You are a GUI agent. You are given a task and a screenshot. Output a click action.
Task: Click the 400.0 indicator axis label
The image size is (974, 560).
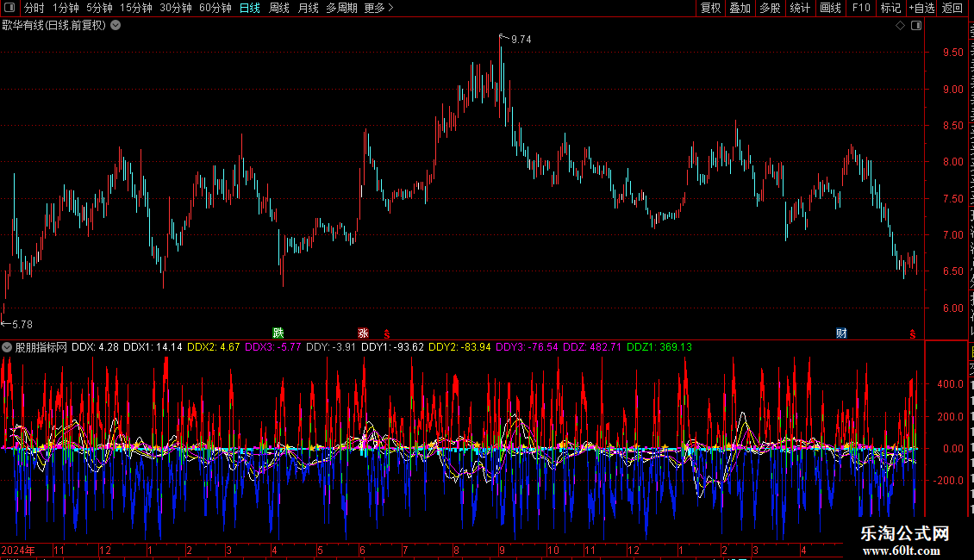951,384
